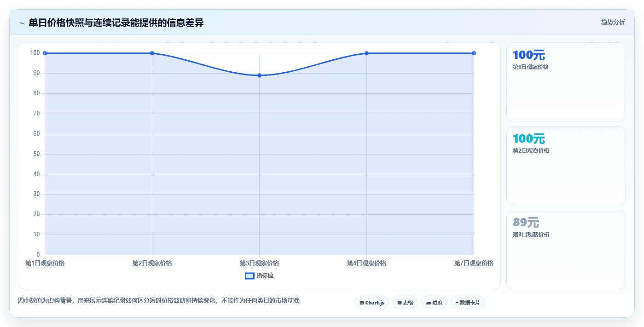Click the 89元 value text
The height and width of the screenshot is (327, 644).
coord(526,223)
